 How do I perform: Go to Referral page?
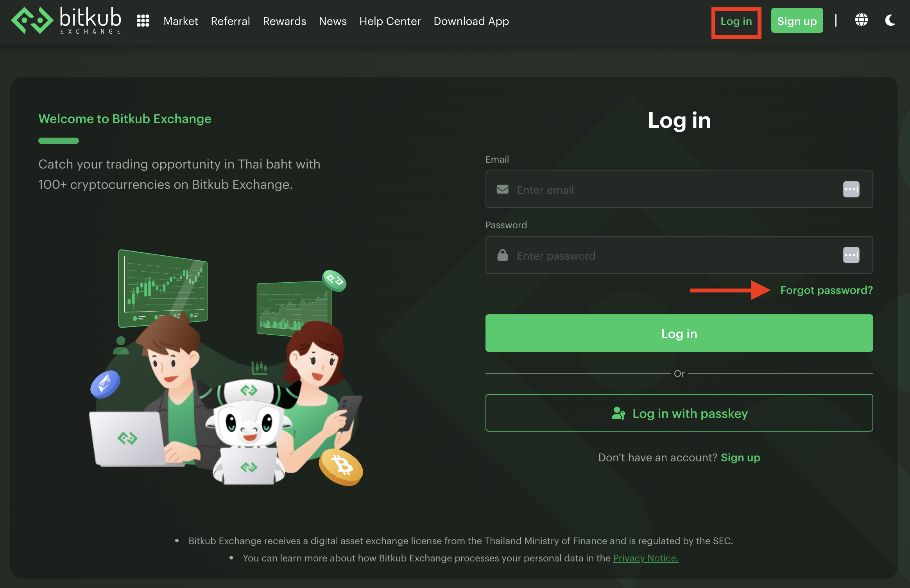click(230, 21)
